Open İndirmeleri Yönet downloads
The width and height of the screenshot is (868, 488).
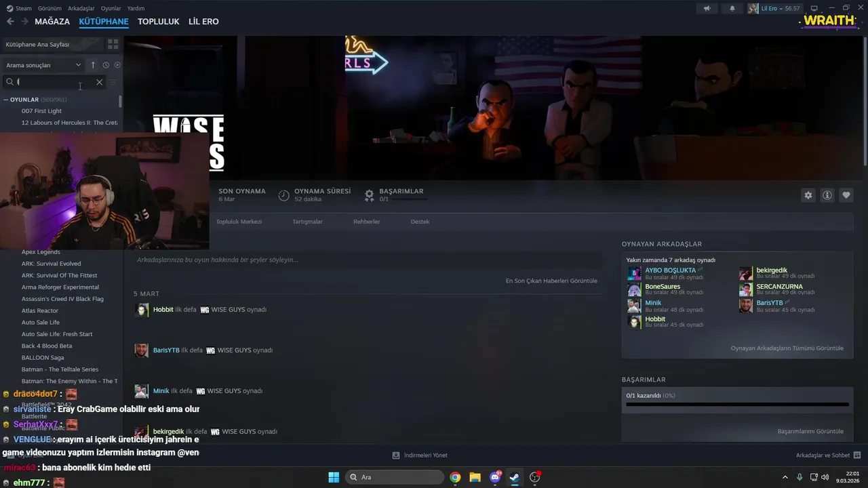pos(420,455)
